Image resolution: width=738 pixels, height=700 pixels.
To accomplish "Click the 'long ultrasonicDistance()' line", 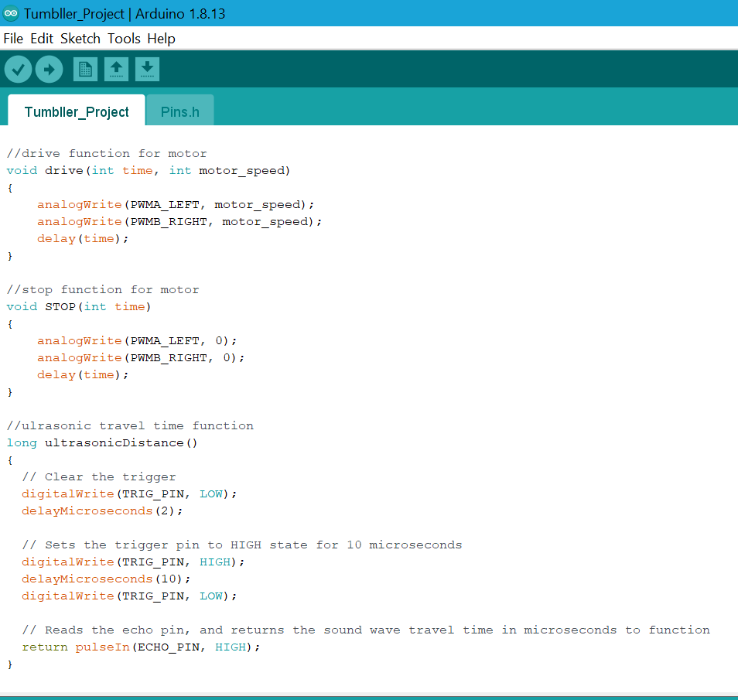I will (x=102, y=443).
